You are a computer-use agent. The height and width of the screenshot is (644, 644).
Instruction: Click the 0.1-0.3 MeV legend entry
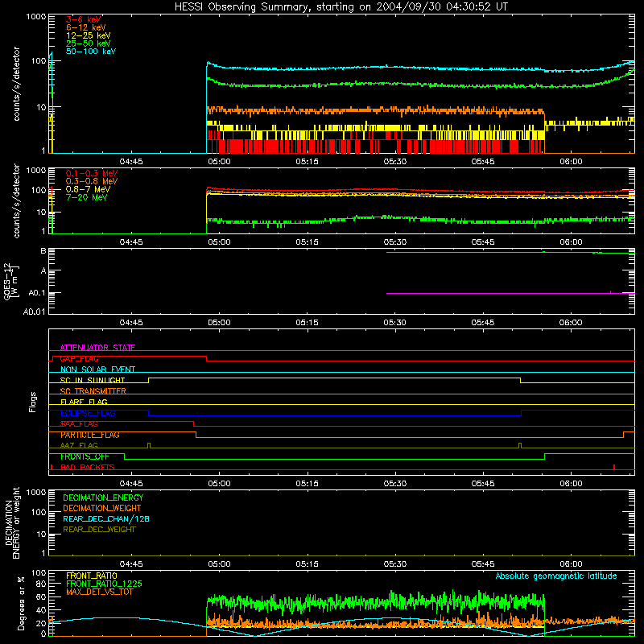point(92,173)
